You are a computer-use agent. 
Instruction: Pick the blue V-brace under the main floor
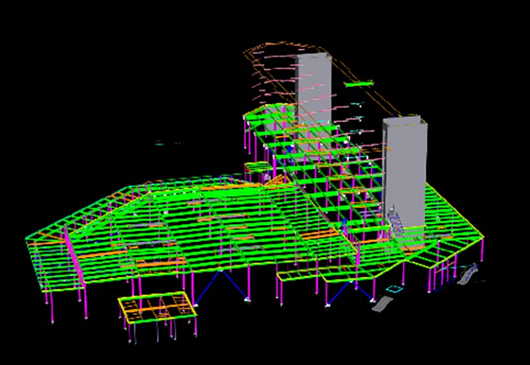click(x=221, y=287)
